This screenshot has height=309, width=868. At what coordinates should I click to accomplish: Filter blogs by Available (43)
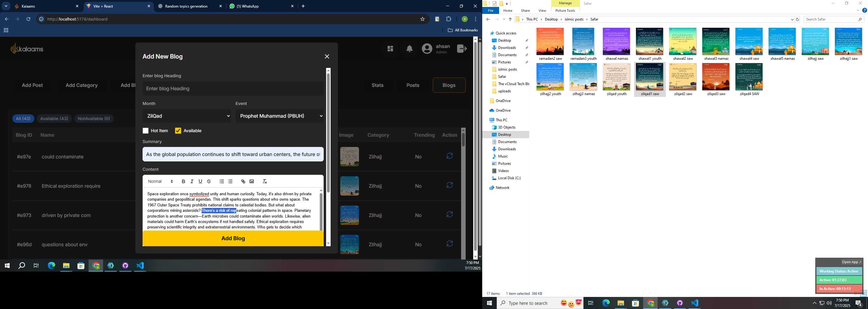pos(54,119)
